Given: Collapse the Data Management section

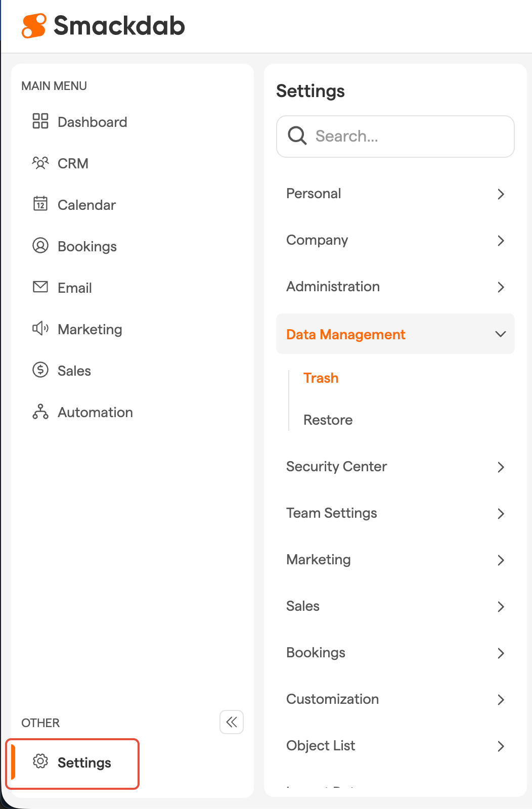Looking at the screenshot, I should pos(500,334).
